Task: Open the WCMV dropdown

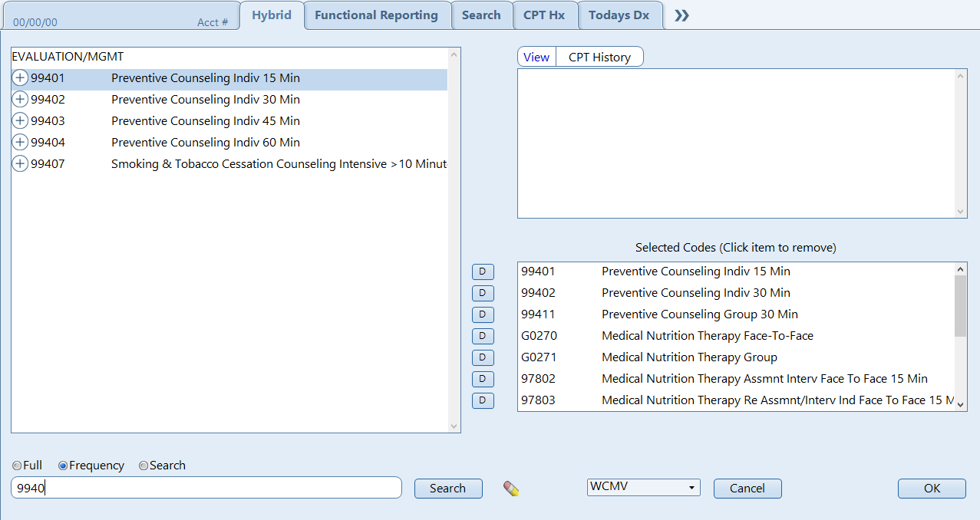Action: (643, 487)
